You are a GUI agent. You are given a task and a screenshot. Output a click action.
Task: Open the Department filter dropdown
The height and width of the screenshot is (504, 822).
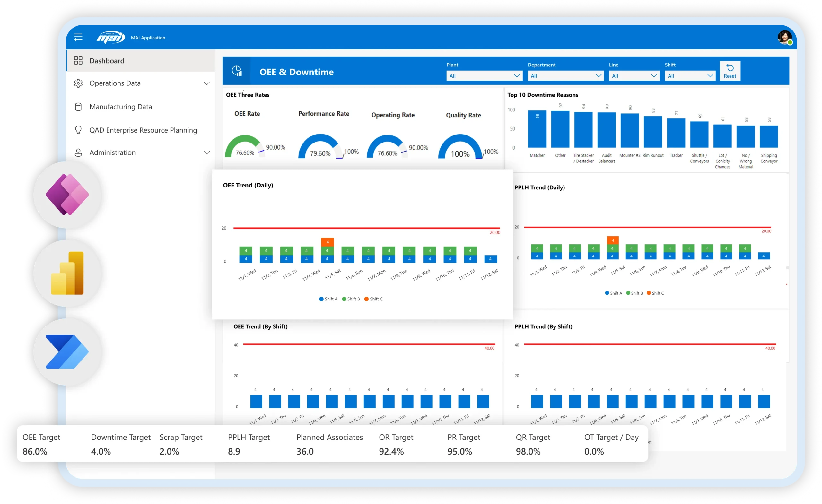pos(566,76)
